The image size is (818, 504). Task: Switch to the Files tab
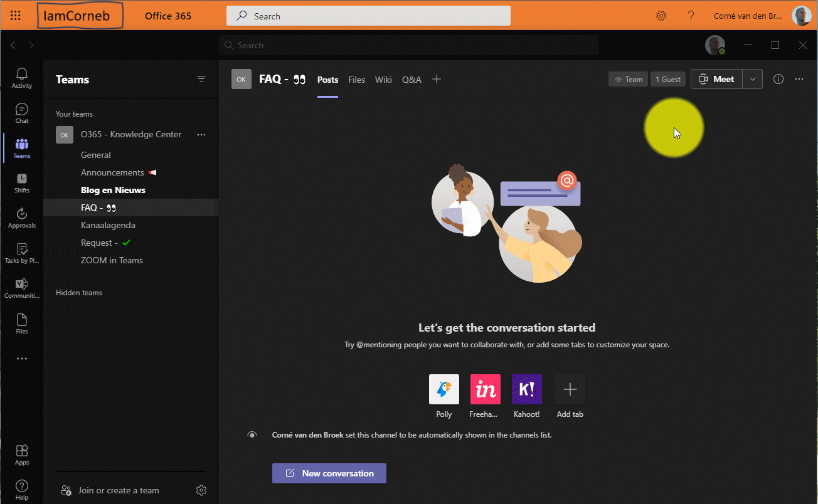pos(357,80)
